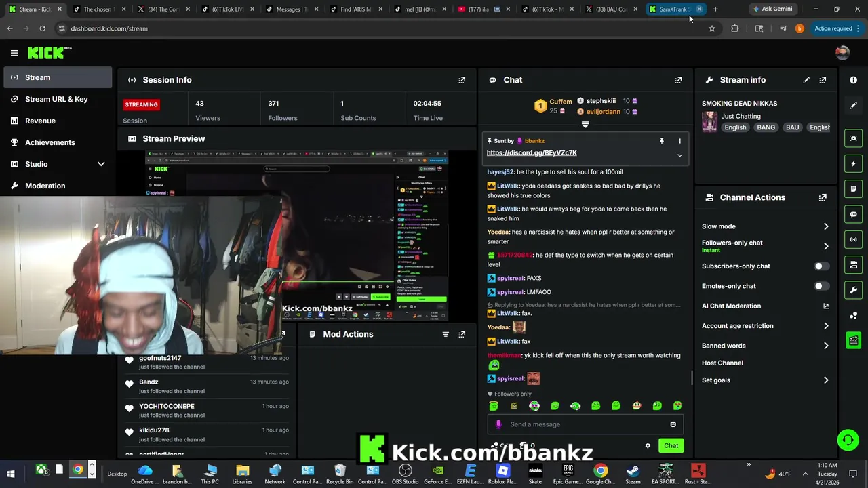Expand Followers-only chat settings
The image size is (868, 488).
click(x=826, y=246)
